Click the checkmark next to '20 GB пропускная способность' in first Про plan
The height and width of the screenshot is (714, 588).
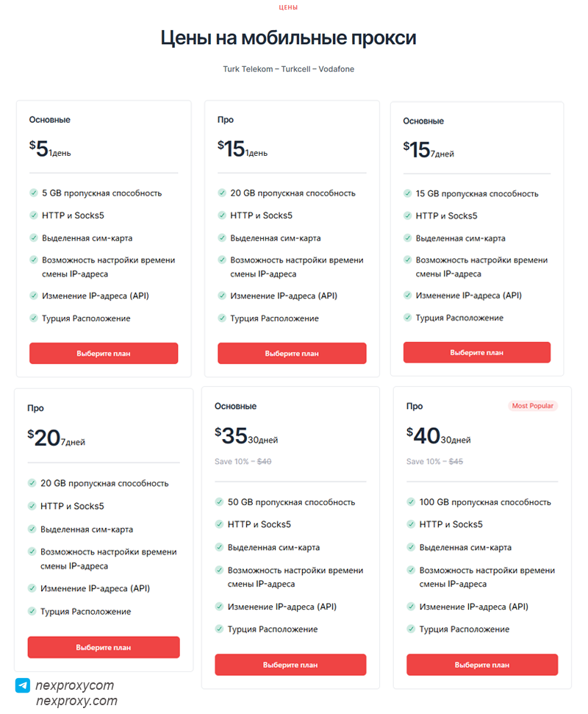pos(221,193)
